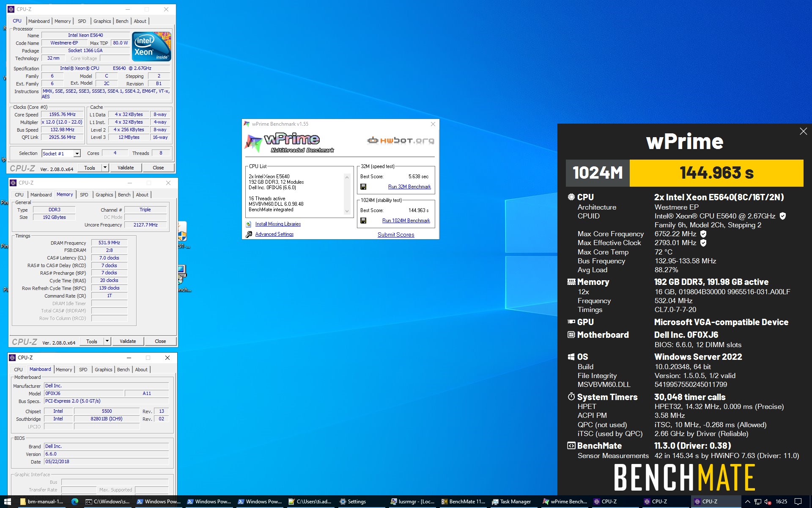Select Graphics tab in CPU-Z Memory window
The width and height of the screenshot is (812, 508).
(x=104, y=195)
